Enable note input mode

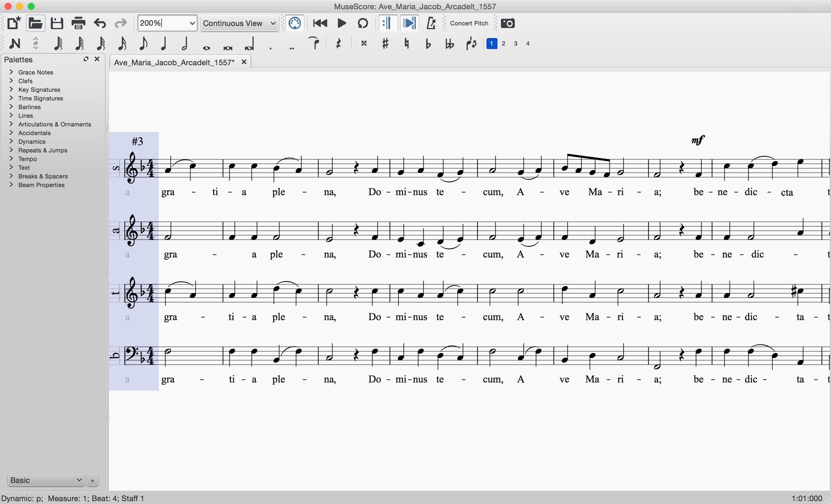[15, 43]
